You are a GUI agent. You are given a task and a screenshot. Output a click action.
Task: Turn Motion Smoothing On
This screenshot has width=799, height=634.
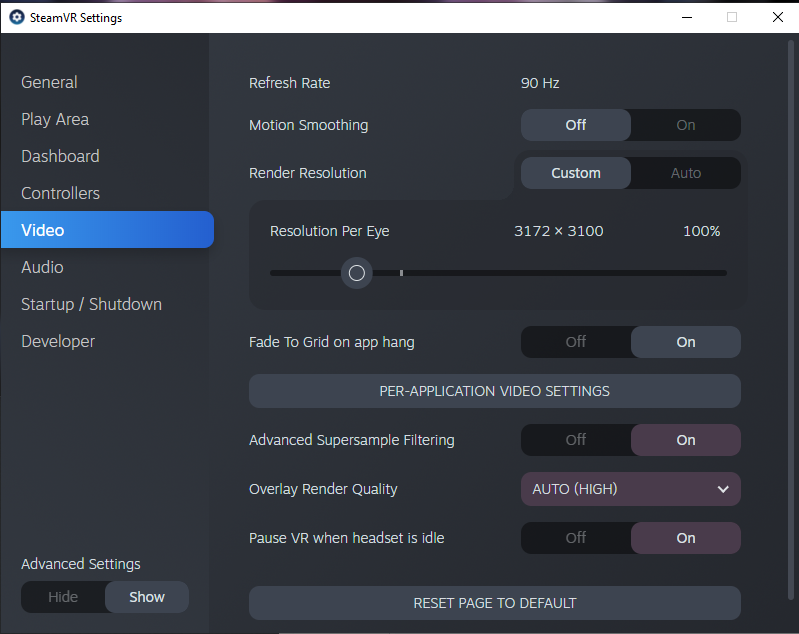686,125
